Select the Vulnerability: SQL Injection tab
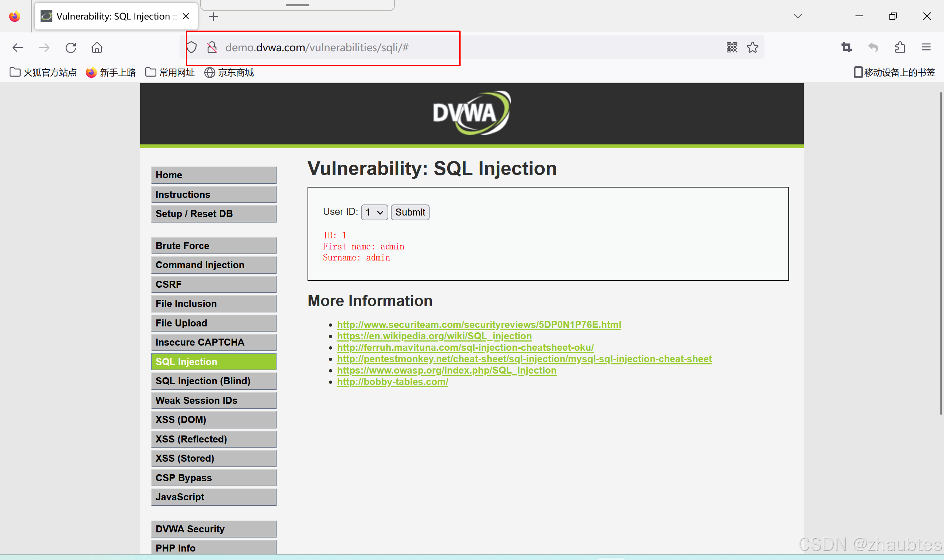 (110, 16)
